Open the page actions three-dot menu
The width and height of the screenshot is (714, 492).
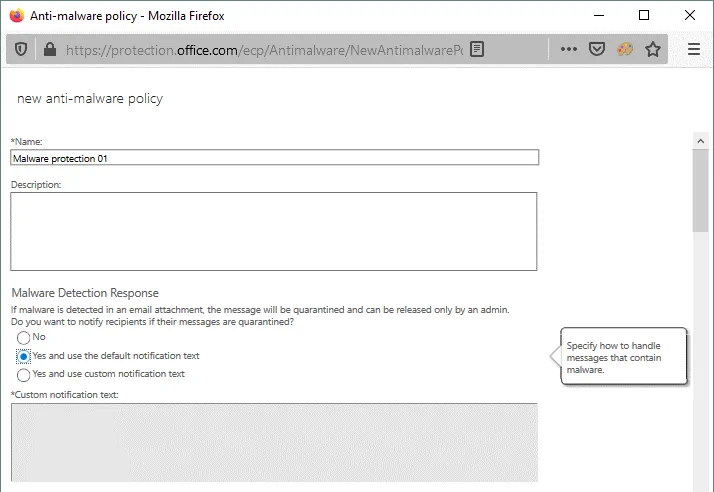[568, 49]
